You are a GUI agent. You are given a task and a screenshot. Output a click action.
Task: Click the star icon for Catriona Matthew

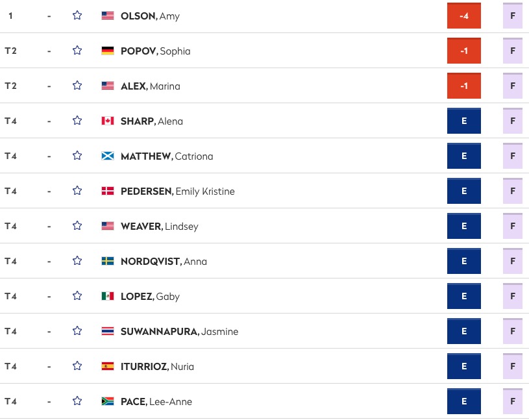(77, 156)
